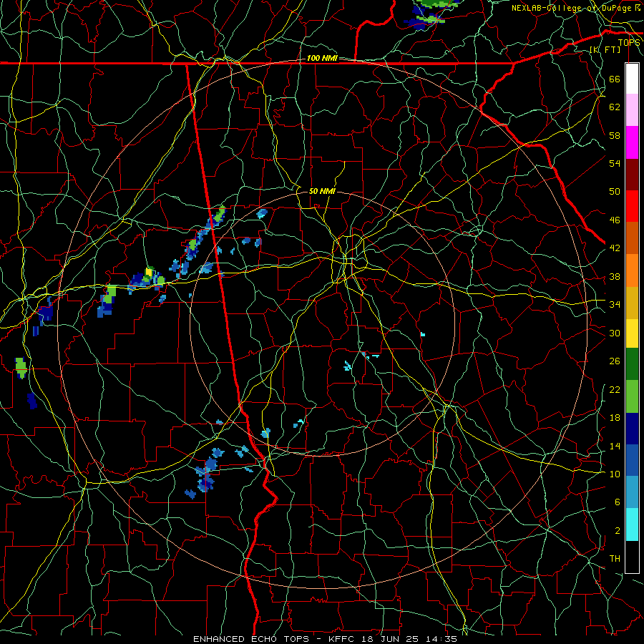Click the '100 NMI' range ring label
Screen dimensions: 644x644
coord(322,59)
